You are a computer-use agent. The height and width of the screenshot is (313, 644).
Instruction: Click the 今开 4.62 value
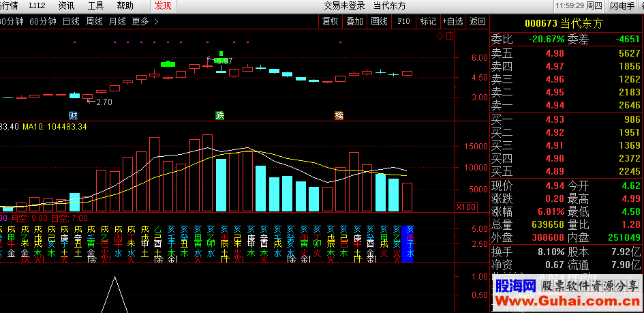point(631,185)
